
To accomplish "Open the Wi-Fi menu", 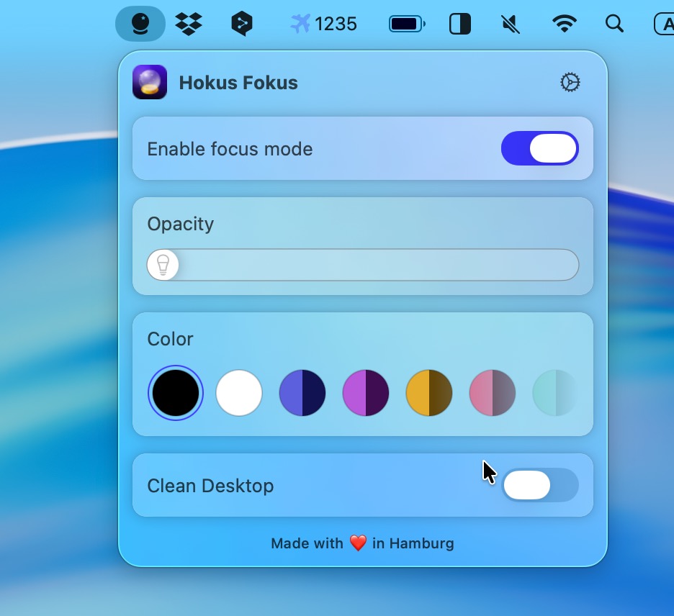I will 564,24.
